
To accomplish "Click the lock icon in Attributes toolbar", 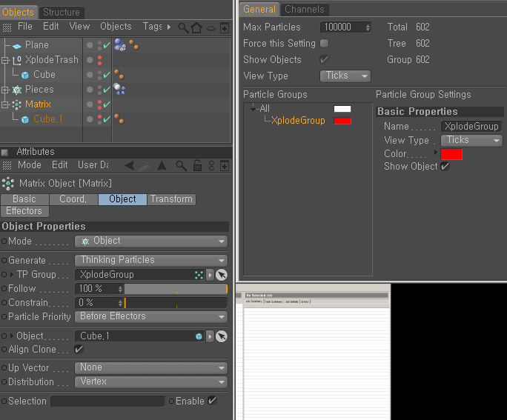I will pyautogui.click(x=198, y=165).
